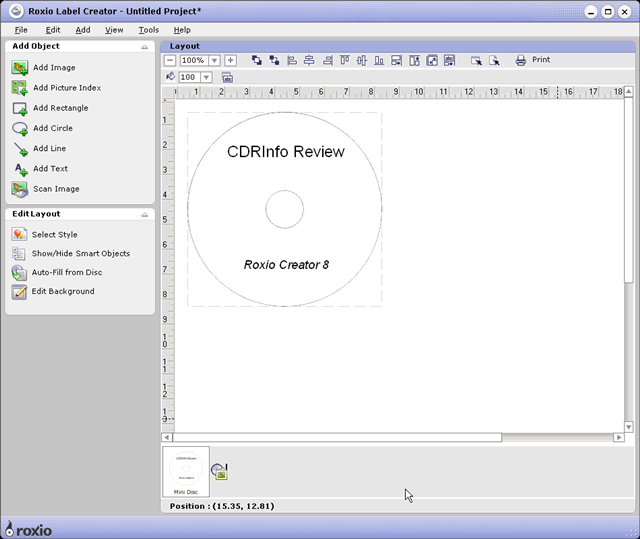The height and width of the screenshot is (539, 640).
Task: Click the Align Top icon
Action: [x=344, y=60]
